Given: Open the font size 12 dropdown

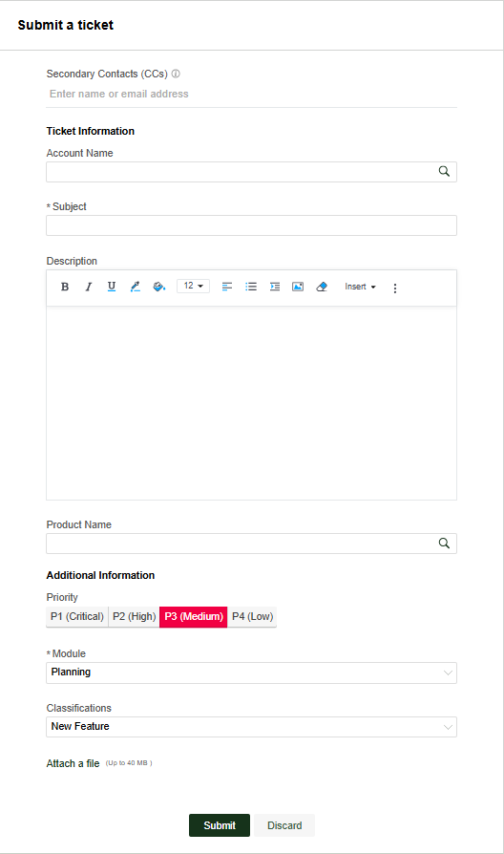Looking at the screenshot, I should [193, 286].
